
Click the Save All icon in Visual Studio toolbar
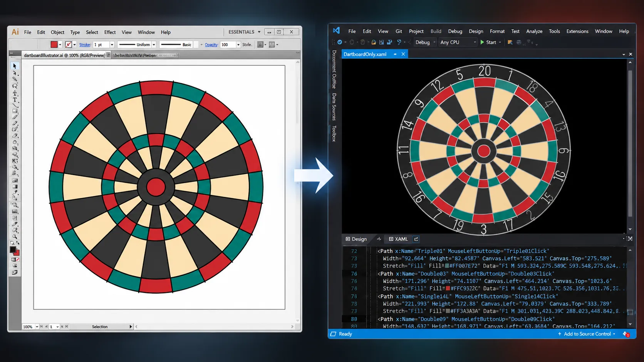(389, 42)
